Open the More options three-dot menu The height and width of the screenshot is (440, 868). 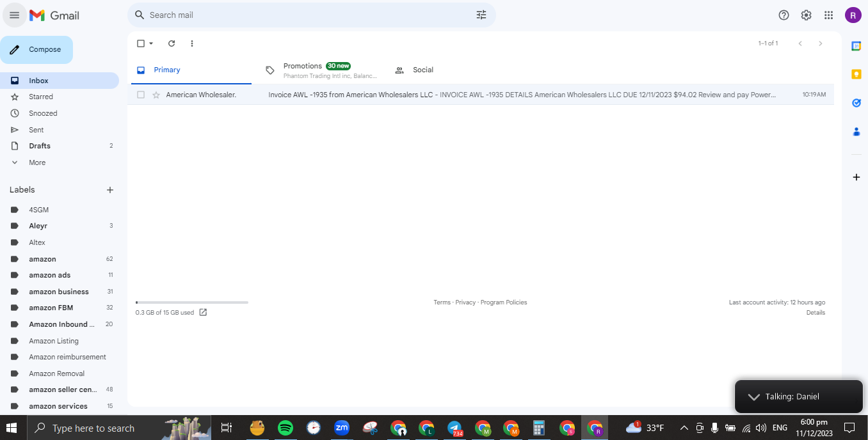pyautogui.click(x=192, y=43)
